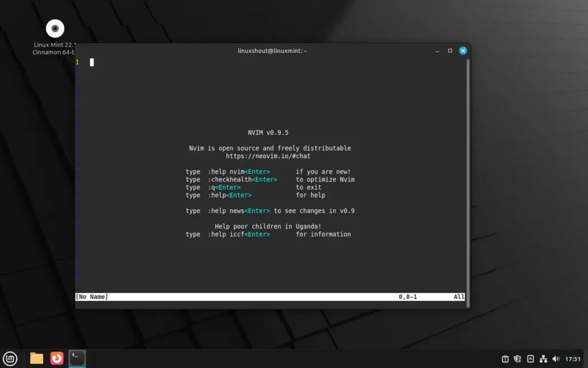Open the clipboard tray icon
The height and width of the screenshot is (368, 588).
505,359
